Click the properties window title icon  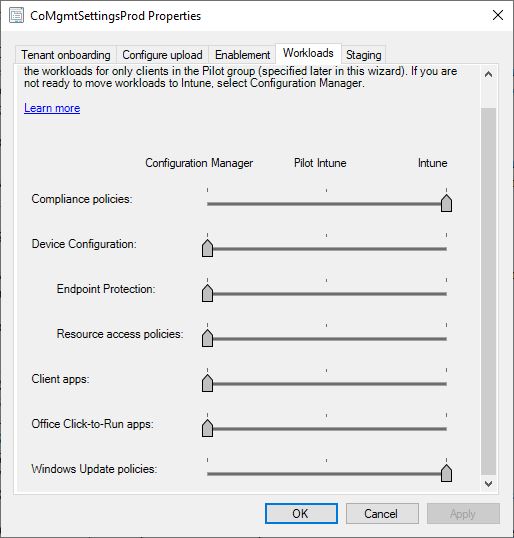16,16
